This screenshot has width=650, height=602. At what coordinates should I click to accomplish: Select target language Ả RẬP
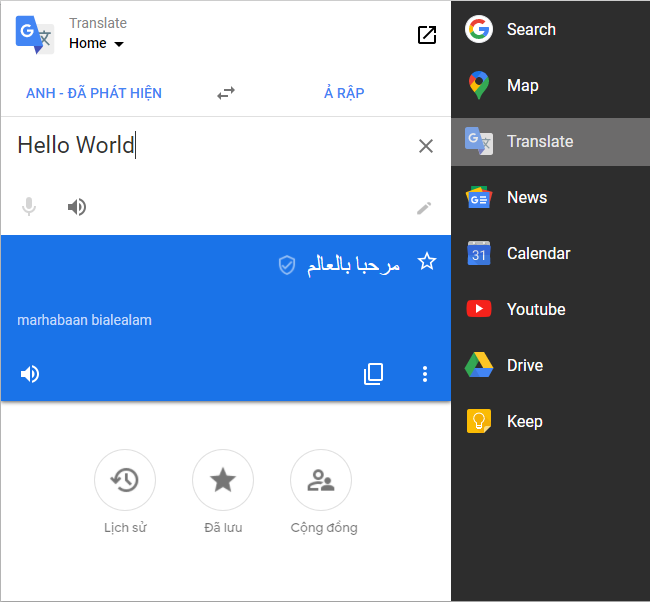pos(344,93)
